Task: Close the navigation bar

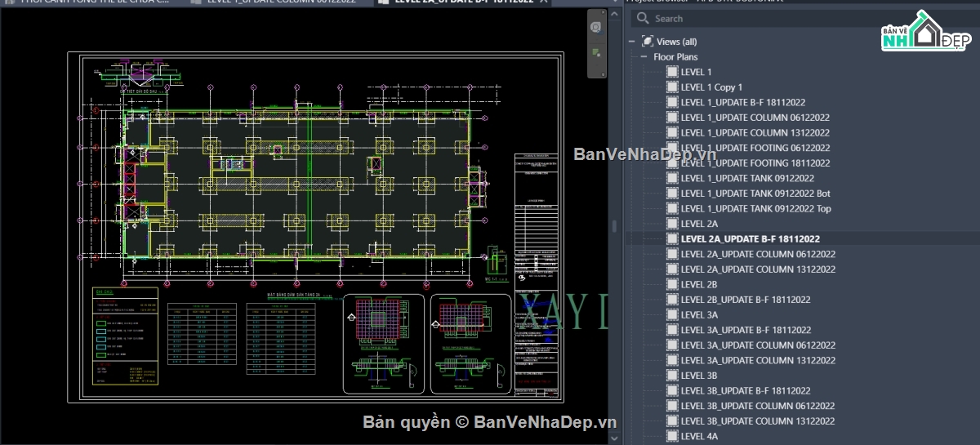Action: (x=602, y=14)
